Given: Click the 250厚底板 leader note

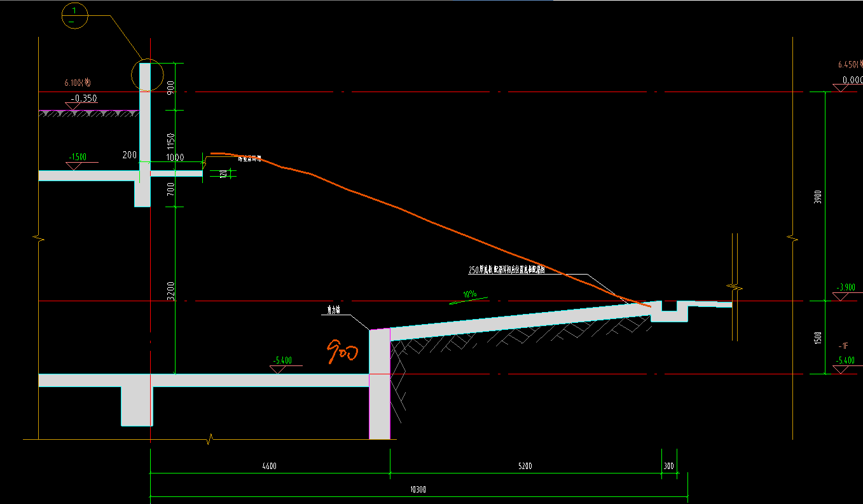Looking at the screenshot, I should click(507, 269).
